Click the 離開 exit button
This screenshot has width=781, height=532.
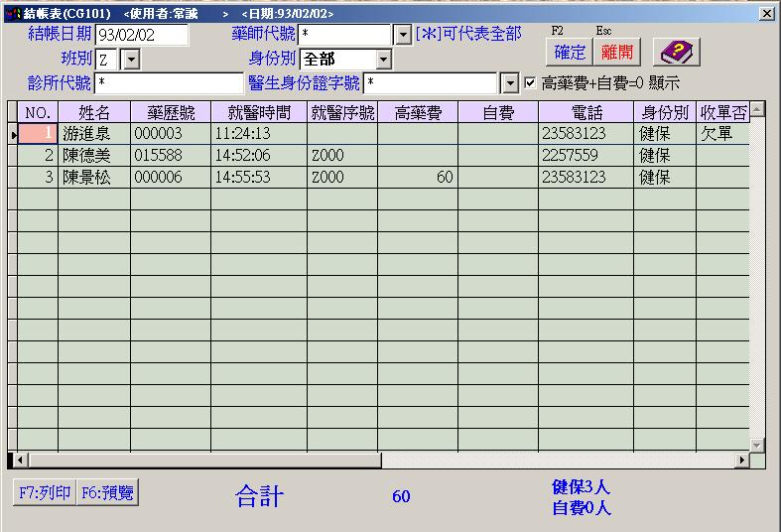pos(616,53)
